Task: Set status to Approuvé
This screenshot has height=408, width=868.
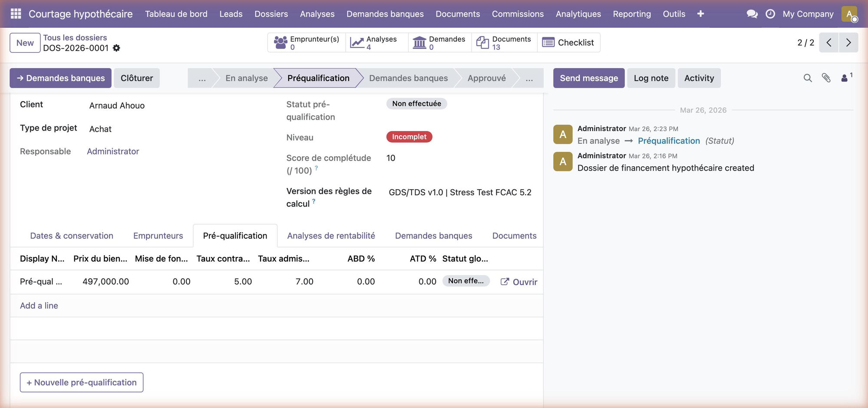Action: coord(486,78)
